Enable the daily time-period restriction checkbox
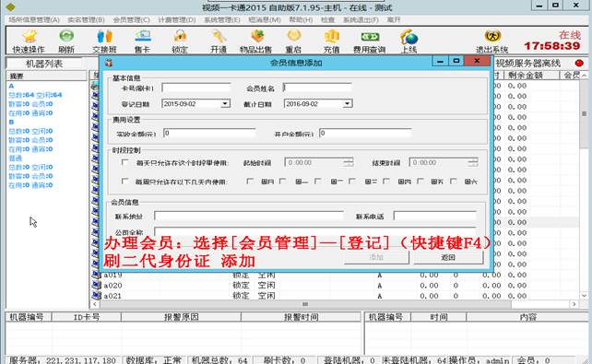Viewport: 592px width, 364px height. coord(124,162)
